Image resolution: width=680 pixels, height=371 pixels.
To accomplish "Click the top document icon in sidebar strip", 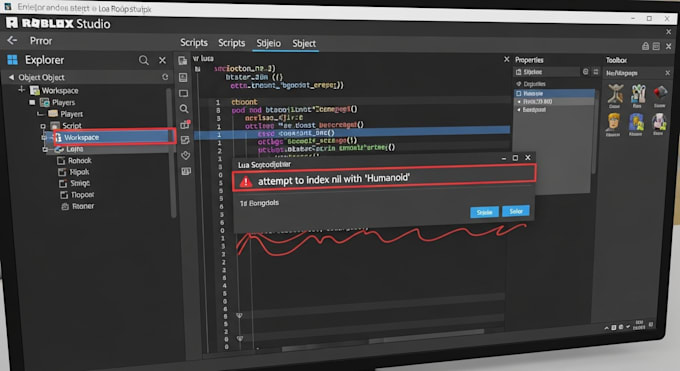I will (x=183, y=61).
